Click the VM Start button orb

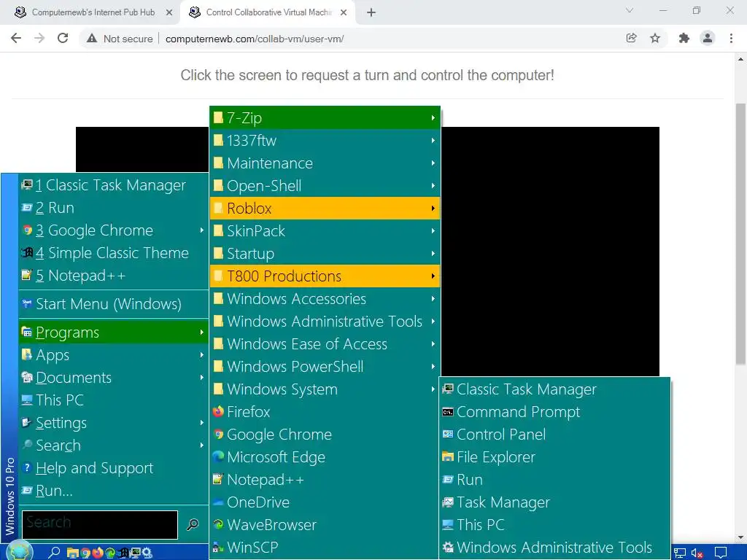tap(19, 552)
